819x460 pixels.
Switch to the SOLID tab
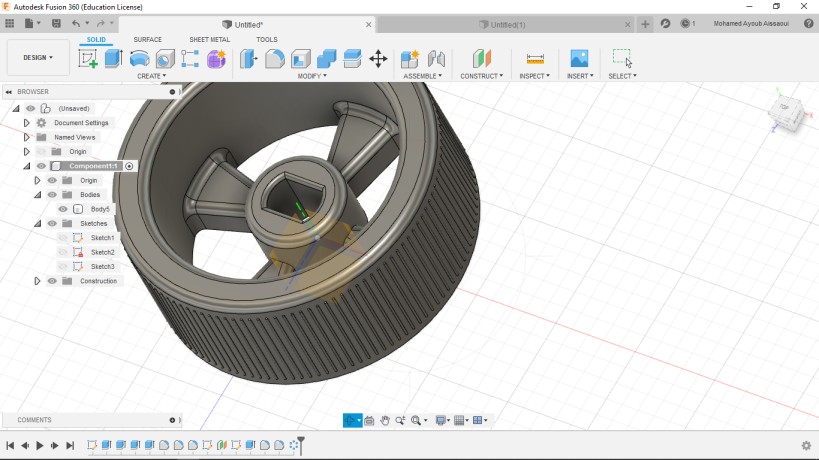point(96,40)
